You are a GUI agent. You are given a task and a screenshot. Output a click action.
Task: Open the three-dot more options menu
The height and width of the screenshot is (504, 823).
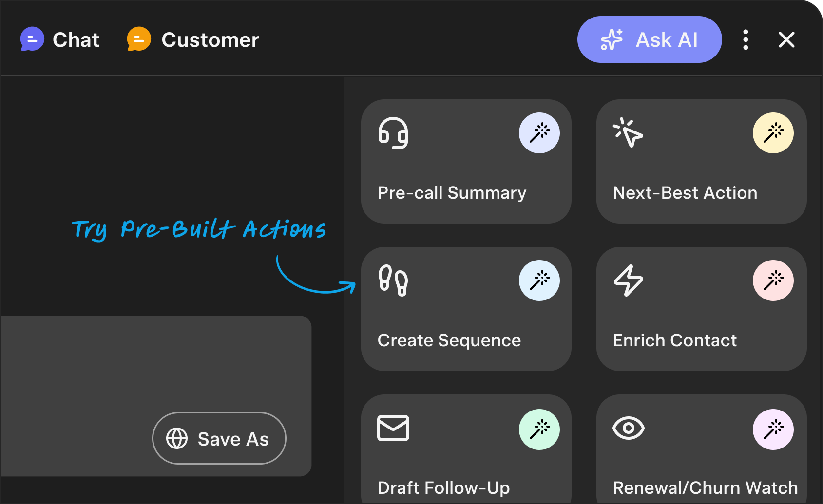point(746,39)
